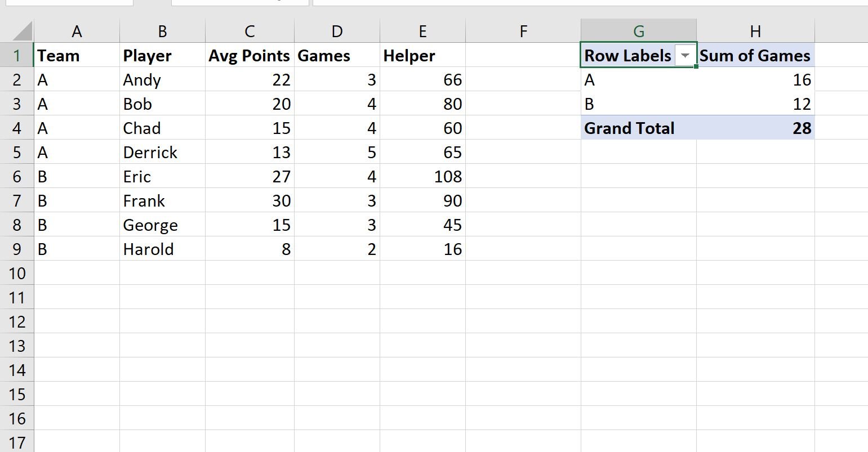Viewport: 868px width, 452px height.
Task: Select Games value 2 for Harold
Action: pyautogui.click(x=337, y=249)
